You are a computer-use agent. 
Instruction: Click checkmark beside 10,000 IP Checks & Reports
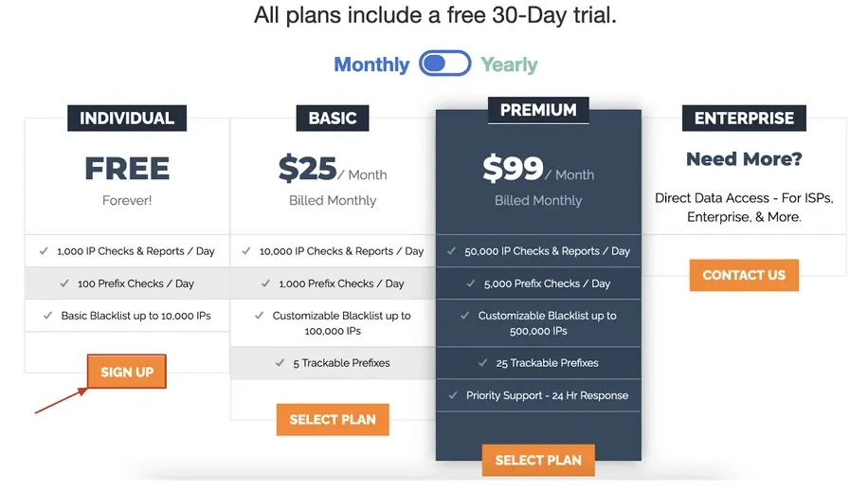click(246, 251)
